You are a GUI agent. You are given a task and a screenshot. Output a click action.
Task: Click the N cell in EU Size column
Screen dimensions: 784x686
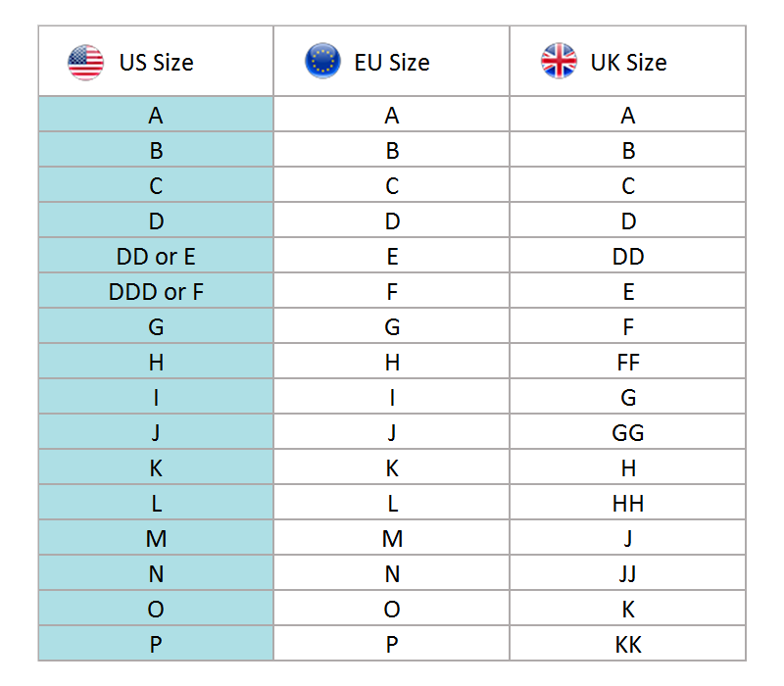[392, 574]
